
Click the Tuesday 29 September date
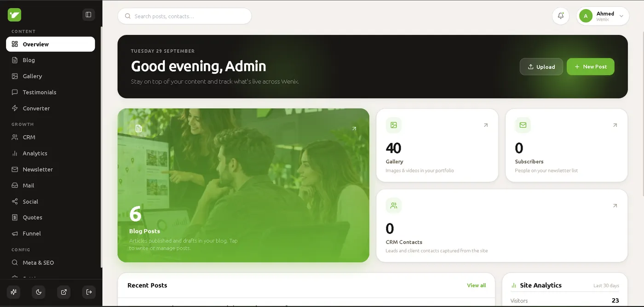[x=163, y=51]
